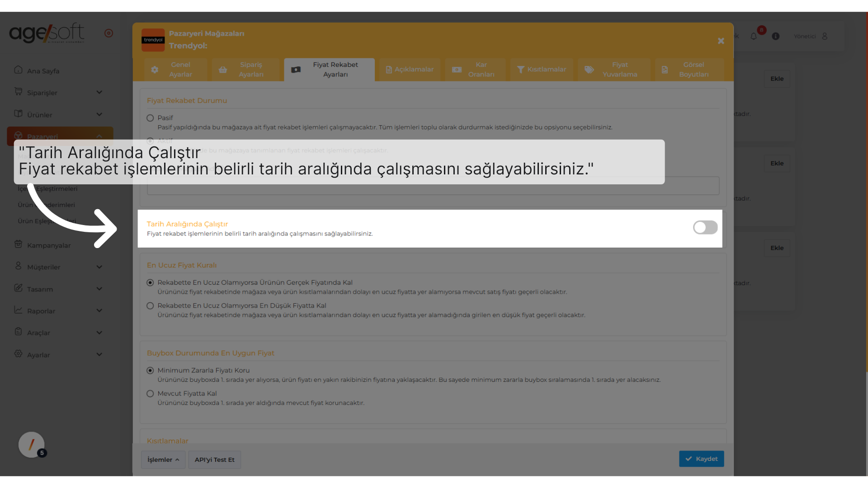Open the Sipariş Ayarları tab
The image size is (868, 488).
tap(245, 70)
